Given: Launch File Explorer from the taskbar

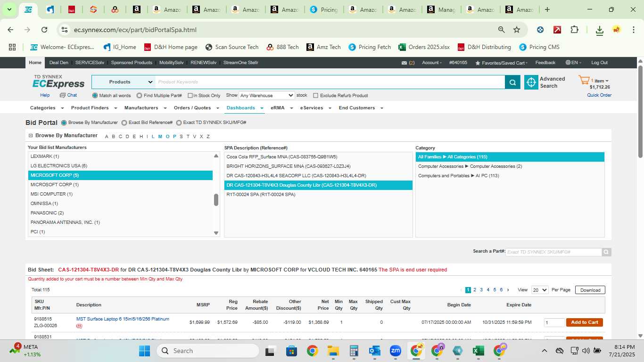Looking at the screenshot, I should (x=333, y=351).
